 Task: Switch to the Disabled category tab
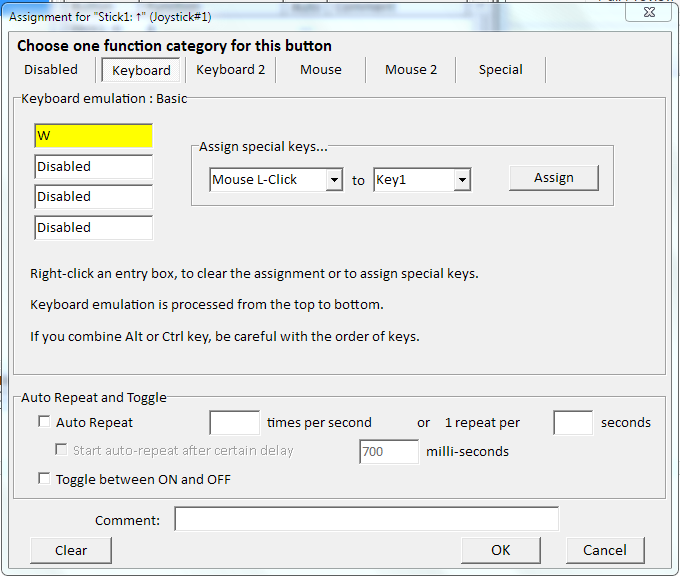(51, 70)
